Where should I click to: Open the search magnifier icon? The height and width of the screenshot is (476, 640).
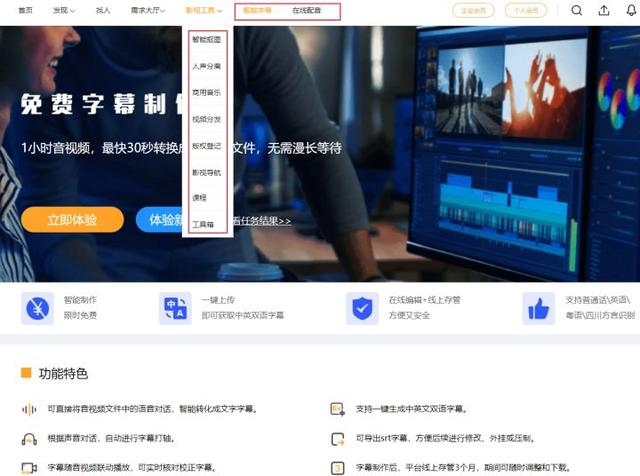pos(576,10)
